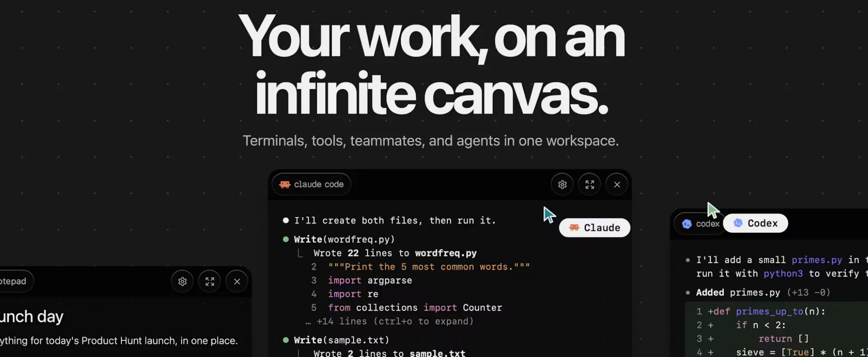Close the claude code panel

click(x=617, y=185)
